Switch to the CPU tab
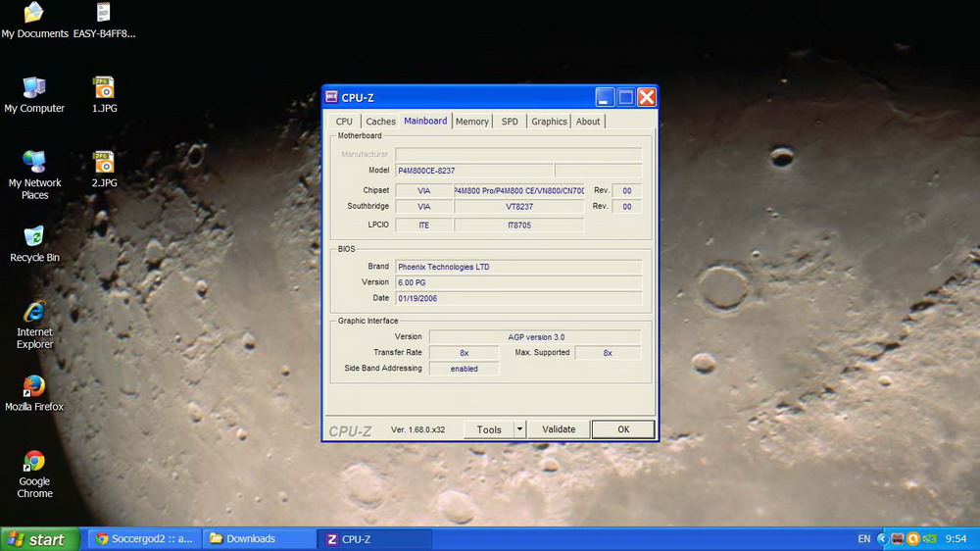Image resolution: width=980 pixels, height=551 pixels. point(344,122)
